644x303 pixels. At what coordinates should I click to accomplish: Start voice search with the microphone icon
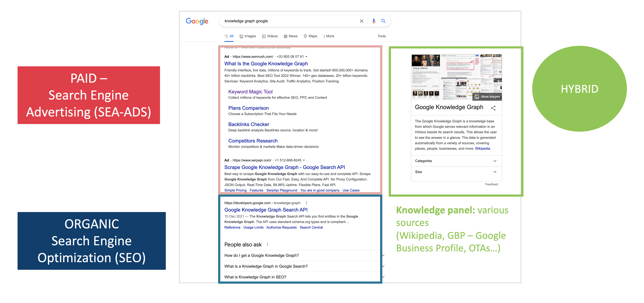(374, 21)
